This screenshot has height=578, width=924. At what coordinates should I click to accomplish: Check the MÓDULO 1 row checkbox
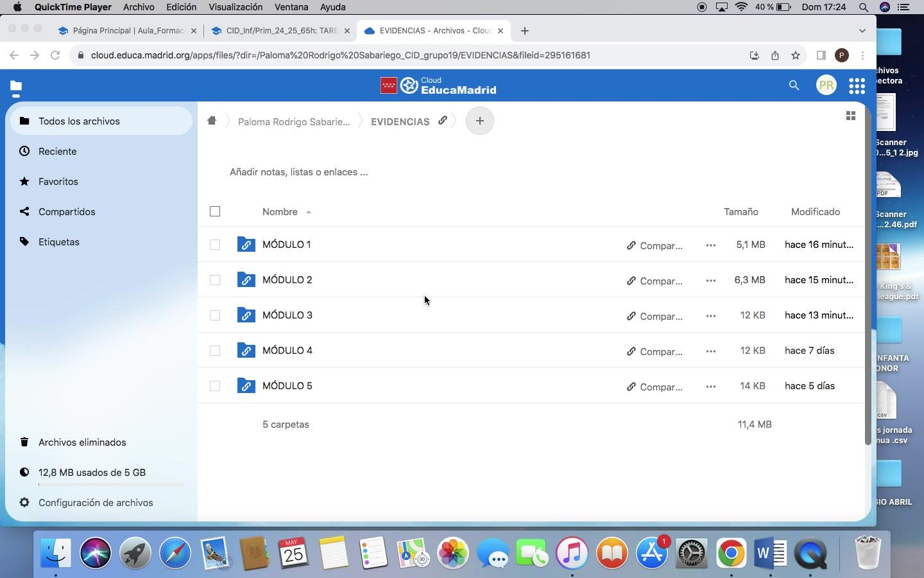[215, 245]
